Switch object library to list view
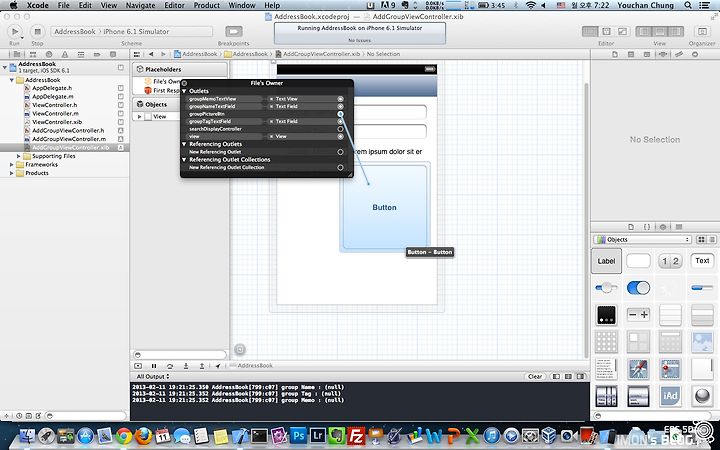Image resolution: width=720 pixels, height=450 pixels. click(x=712, y=240)
